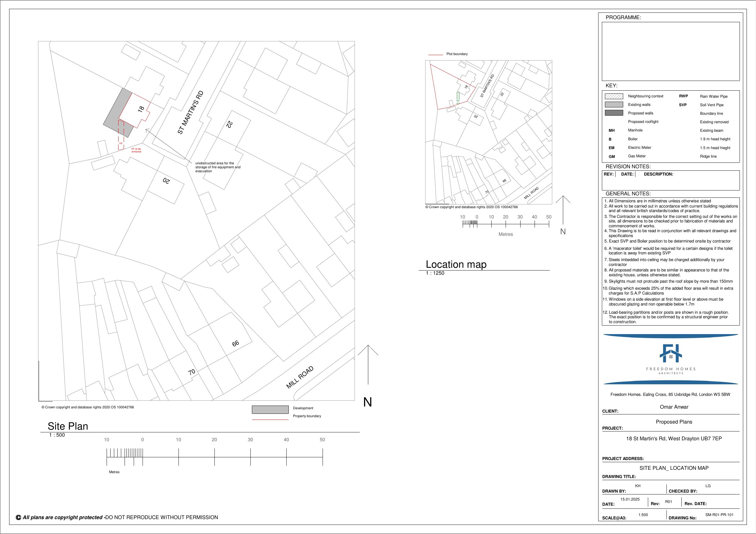Click the Neighbouring context hatched swatch
Viewport: 756px width, 534px height.
(614, 96)
